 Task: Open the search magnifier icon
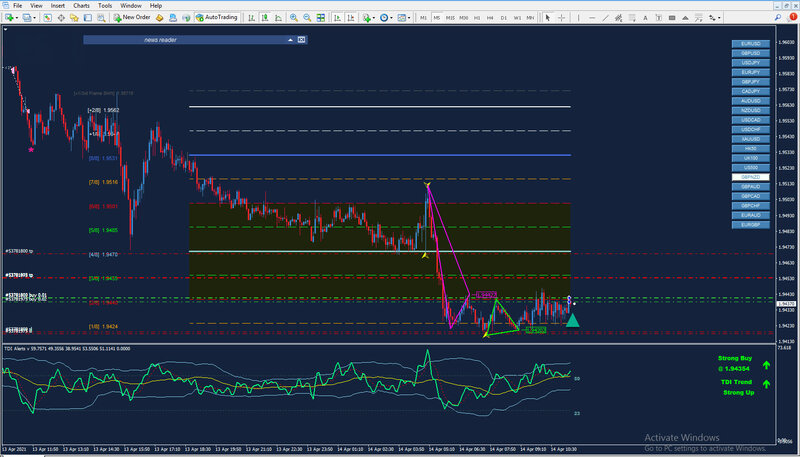click(x=778, y=18)
